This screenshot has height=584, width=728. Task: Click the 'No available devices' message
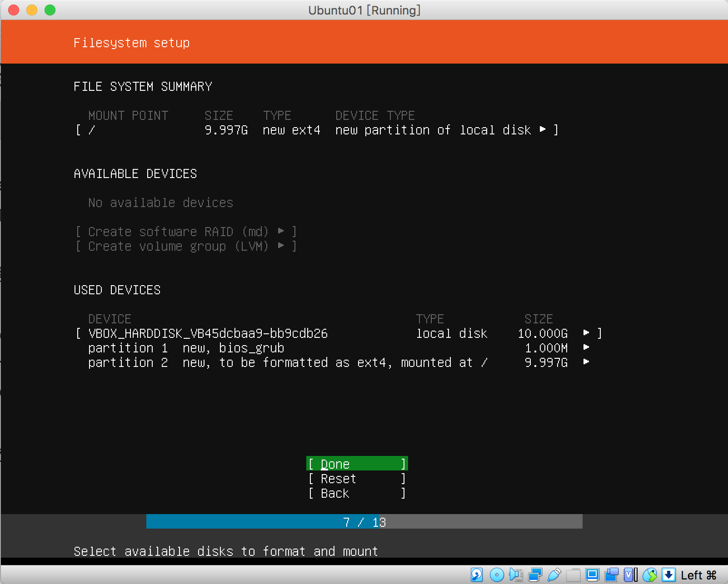pyautogui.click(x=161, y=203)
